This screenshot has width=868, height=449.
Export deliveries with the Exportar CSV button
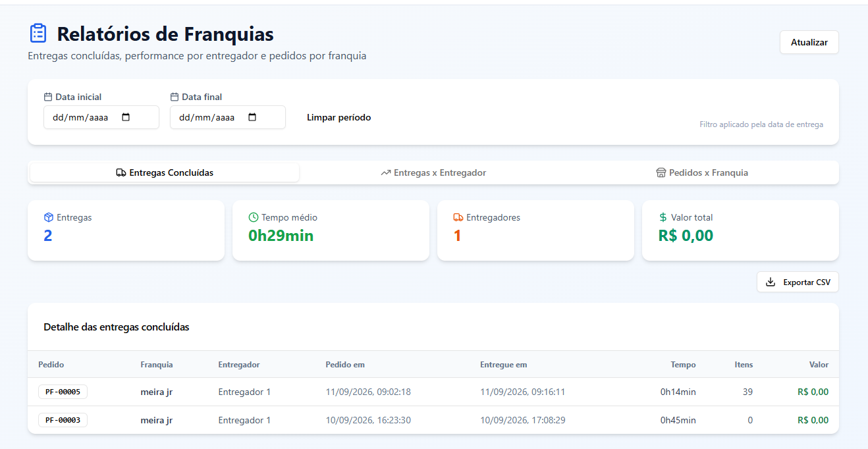point(798,282)
